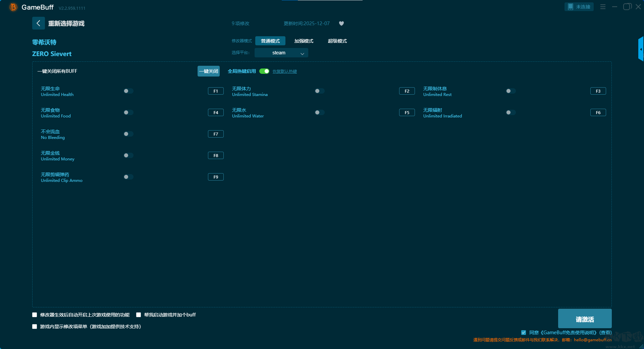
Task: Click the restore default hotkeys link
Action: pos(284,71)
